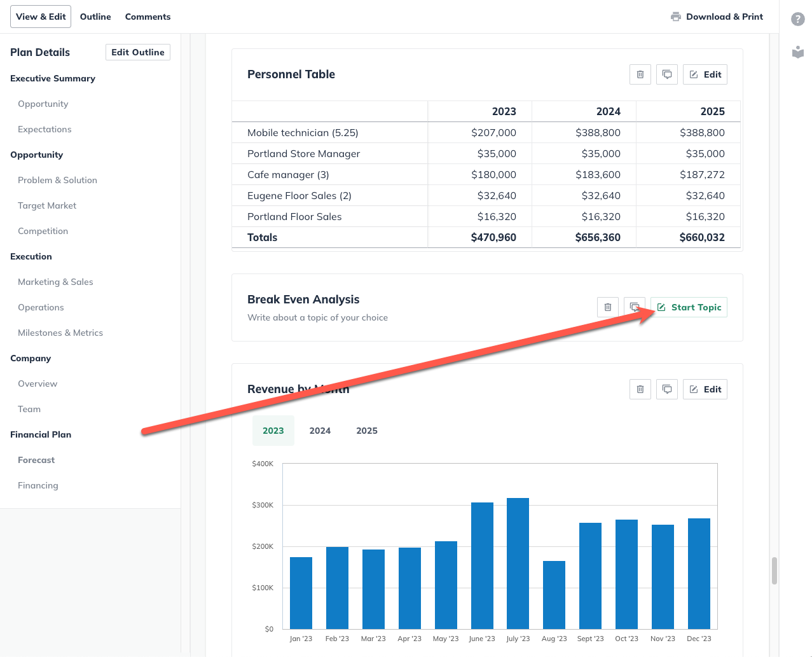Open comments for Revenue by Month
Viewport: 812px width, 657px height.
667,389
